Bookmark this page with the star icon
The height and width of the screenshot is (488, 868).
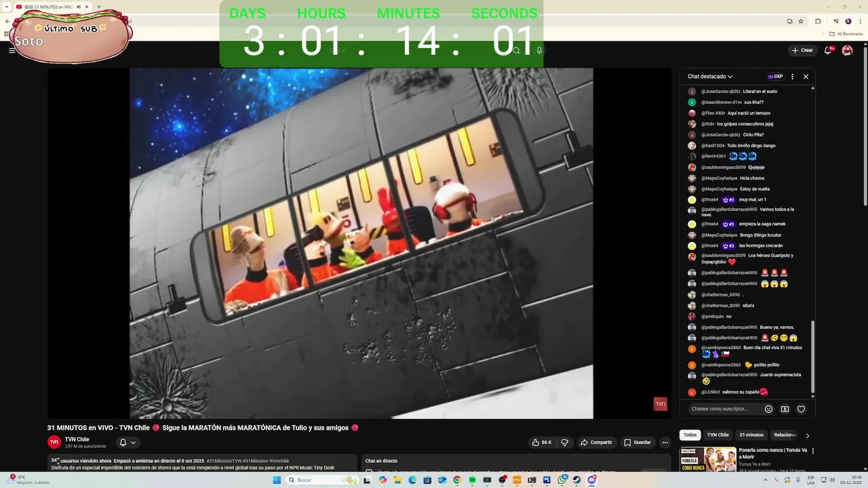(x=801, y=21)
